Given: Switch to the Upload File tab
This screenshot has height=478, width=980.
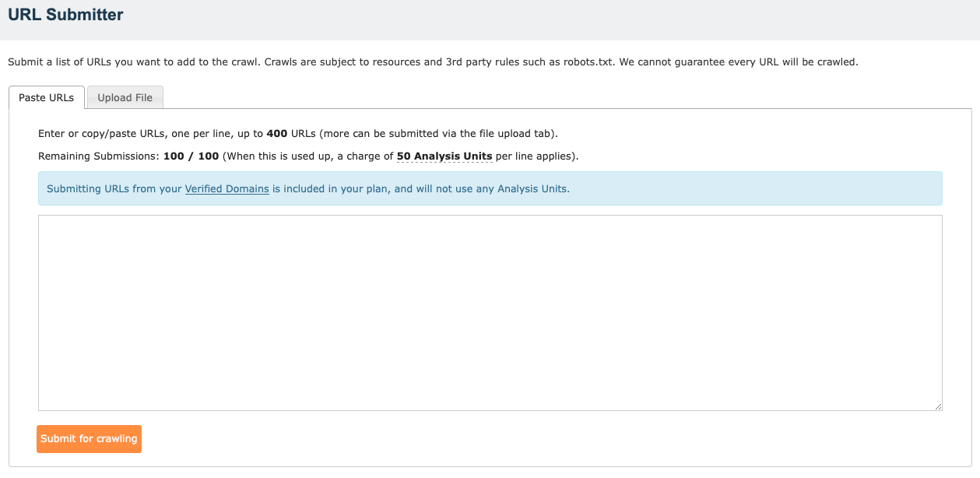Looking at the screenshot, I should pyautogui.click(x=125, y=97).
